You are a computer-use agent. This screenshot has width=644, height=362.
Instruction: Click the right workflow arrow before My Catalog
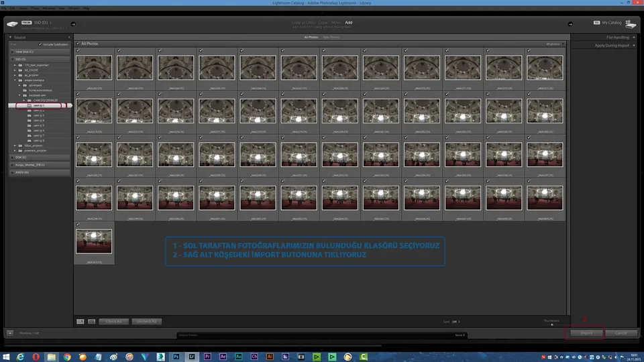[x=570, y=24]
